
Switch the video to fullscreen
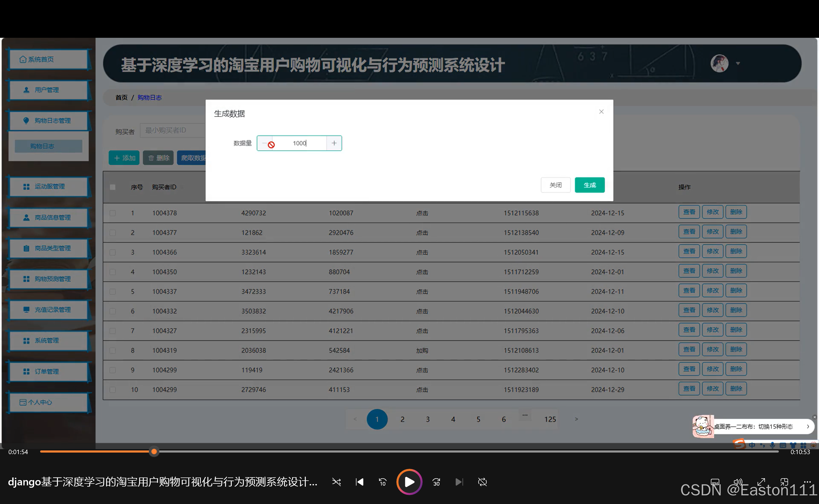761,482
